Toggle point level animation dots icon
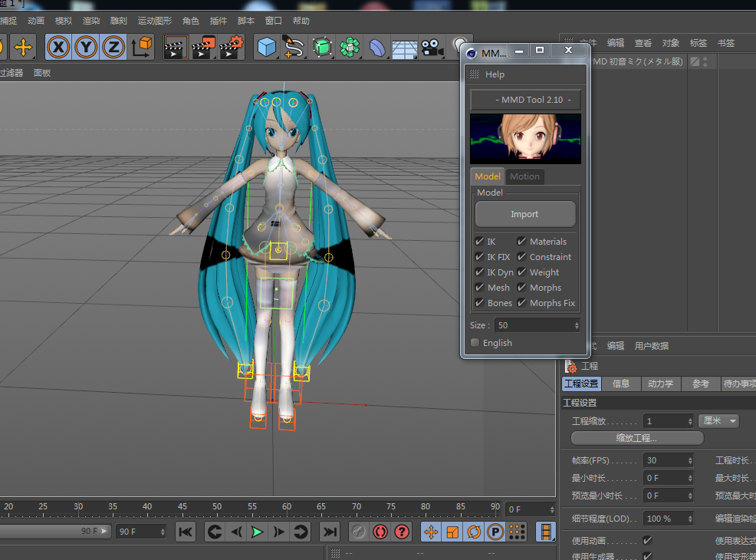Image resolution: width=756 pixels, height=560 pixels. click(x=516, y=532)
